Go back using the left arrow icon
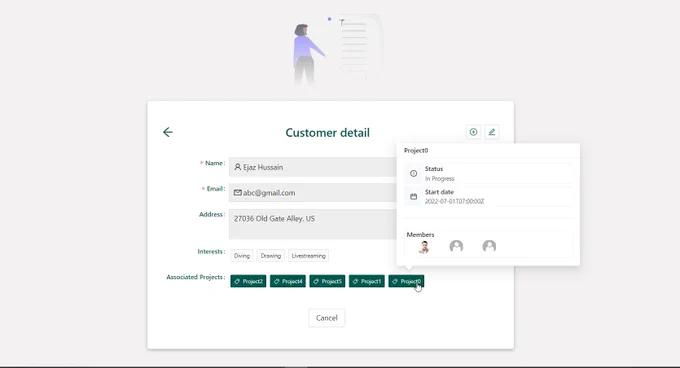 coord(168,132)
